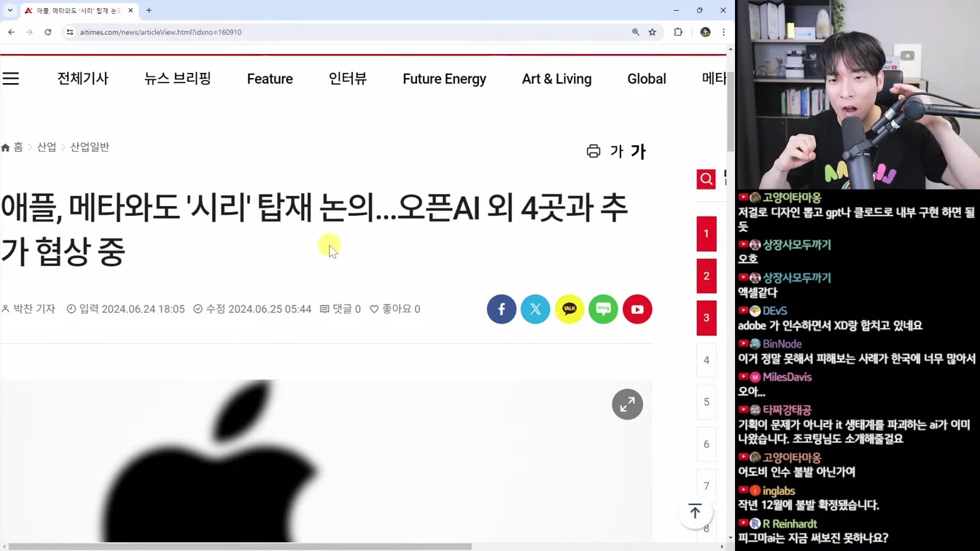Click the webcam video overlay
Image resolution: width=980 pixels, height=551 pixels.
858,95
